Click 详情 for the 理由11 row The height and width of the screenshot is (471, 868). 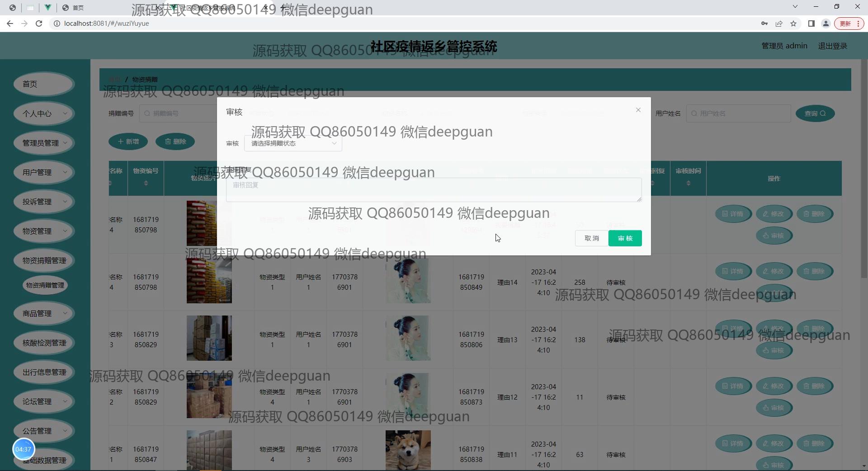[733, 443]
